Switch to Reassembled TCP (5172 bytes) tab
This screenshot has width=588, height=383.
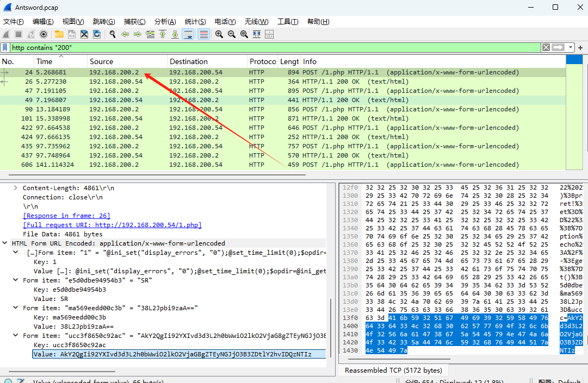(393, 371)
